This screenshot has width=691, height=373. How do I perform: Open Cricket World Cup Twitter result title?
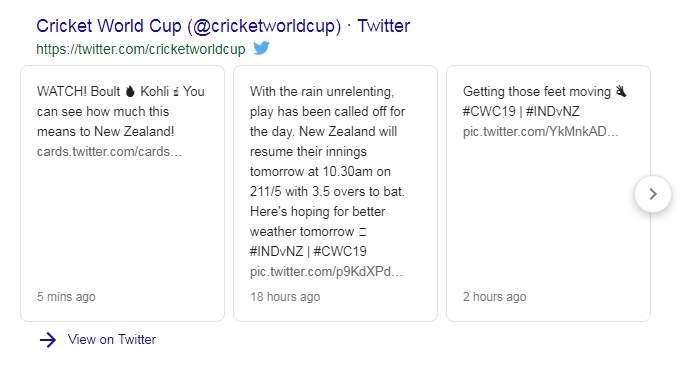[223, 26]
